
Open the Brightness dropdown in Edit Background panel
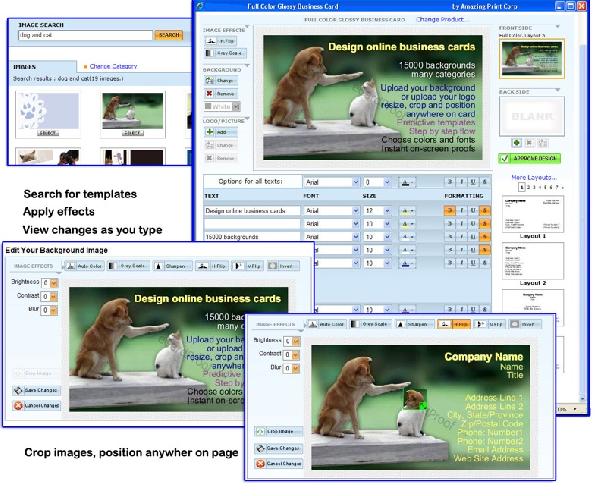coord(53,283)
